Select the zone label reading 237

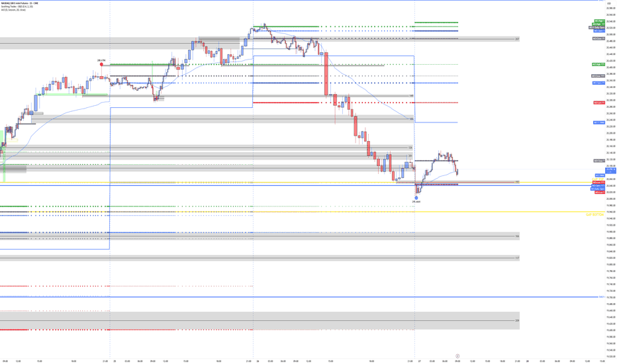pos(517,39)
